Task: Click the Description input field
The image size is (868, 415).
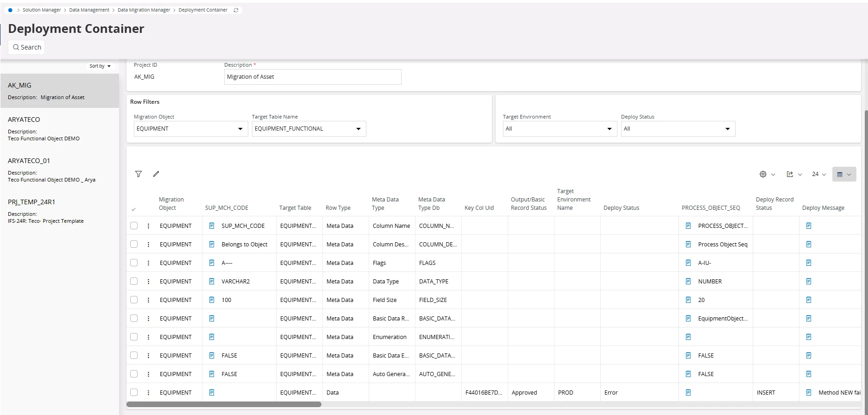Action: click(313, 77)
